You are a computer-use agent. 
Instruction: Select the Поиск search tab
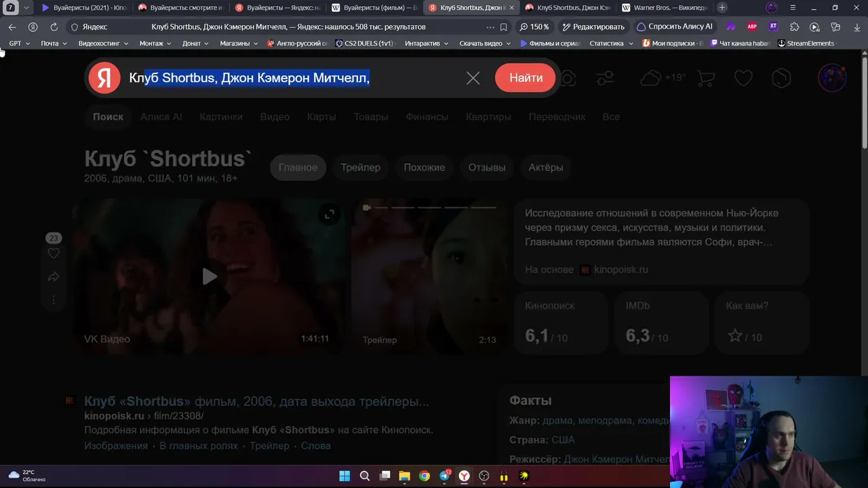[108, 117]
